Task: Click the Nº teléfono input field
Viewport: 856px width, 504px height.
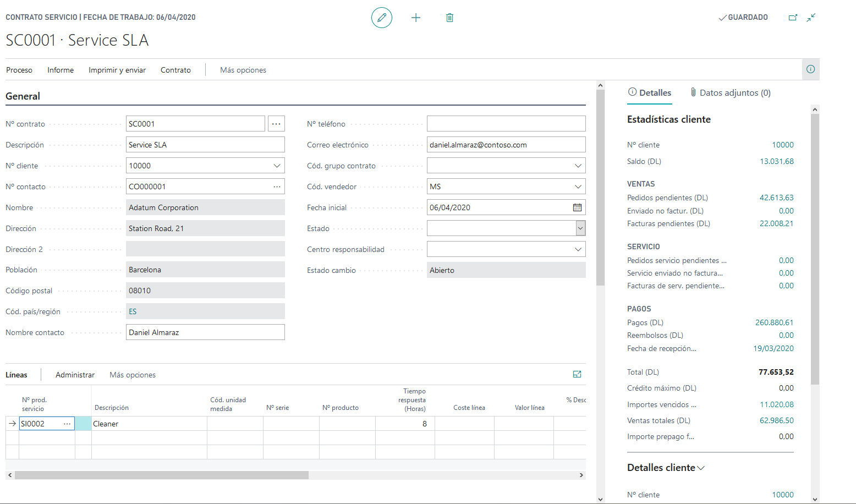Action: click(x=506, y=123)
